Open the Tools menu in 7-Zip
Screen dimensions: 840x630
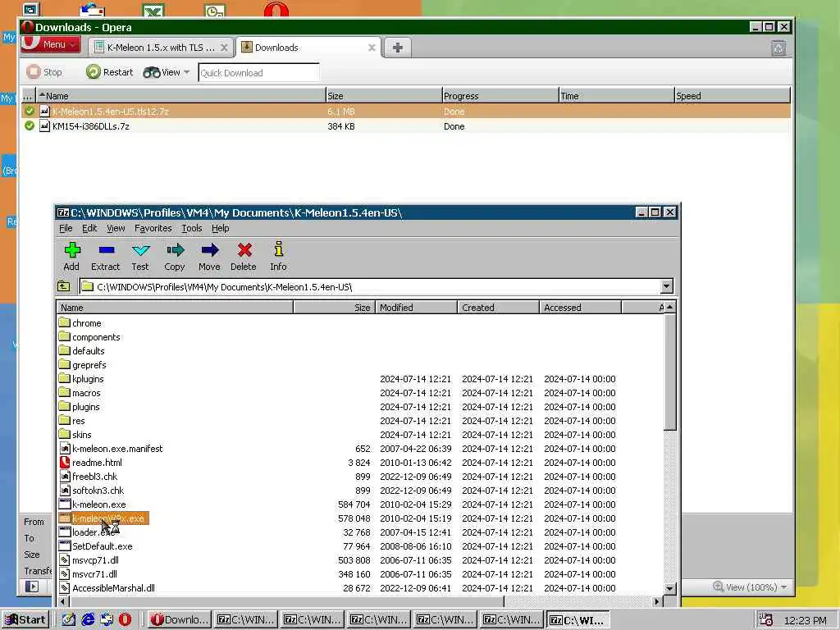pos(192,228)
